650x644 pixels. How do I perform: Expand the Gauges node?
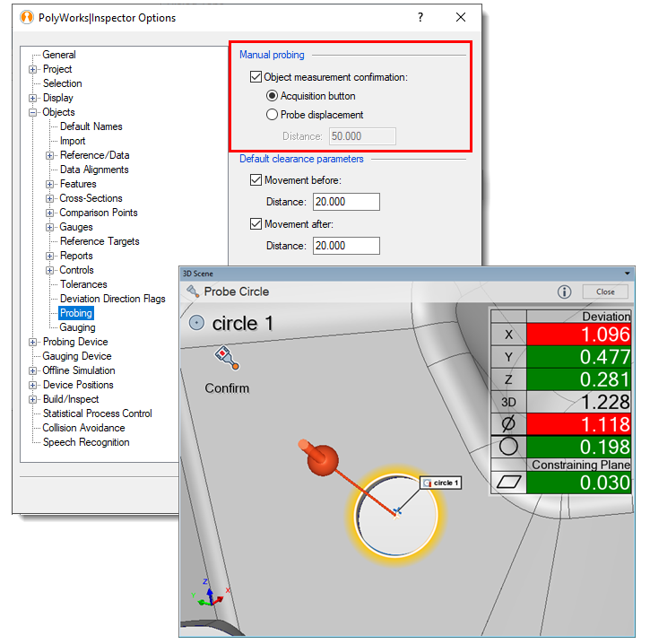(49, 227)
